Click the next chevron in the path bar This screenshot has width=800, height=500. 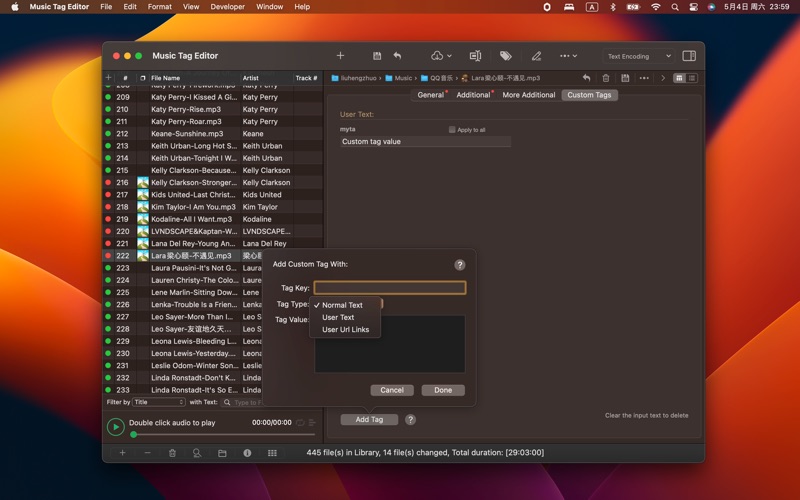coord(663,78)
